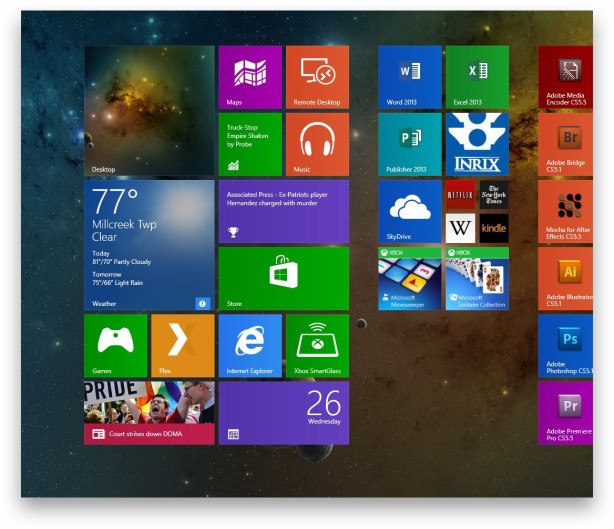Start Microsoft Solitaire Collection tile
The width and height of the screenshot is (614, 529).
coord(477,278)
